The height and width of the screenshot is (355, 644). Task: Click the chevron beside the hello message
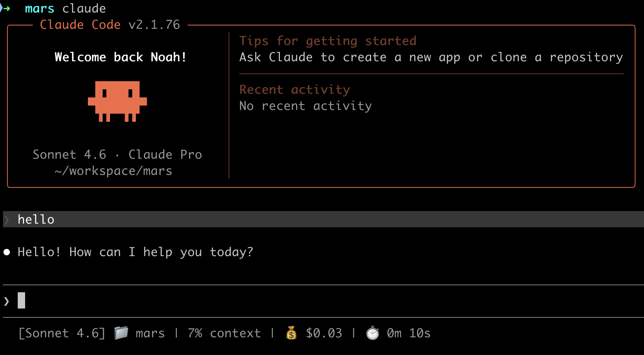click(7, 220)
